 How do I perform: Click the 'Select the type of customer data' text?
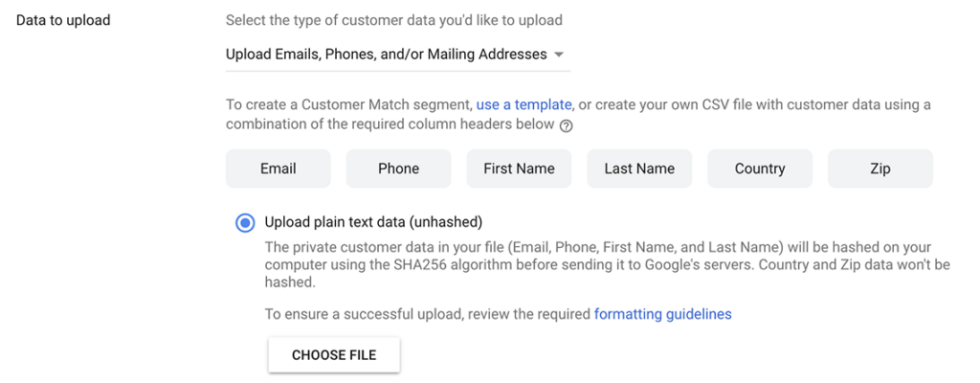(394, 20)
